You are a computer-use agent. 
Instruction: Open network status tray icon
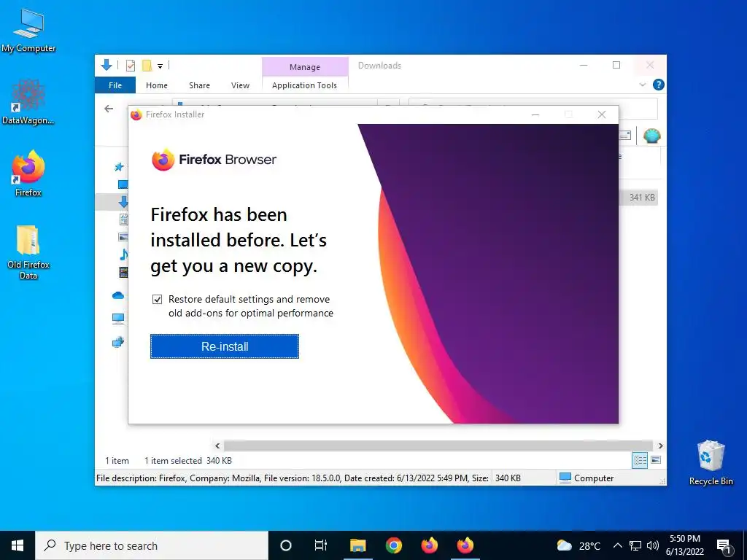tap(635, 545)
